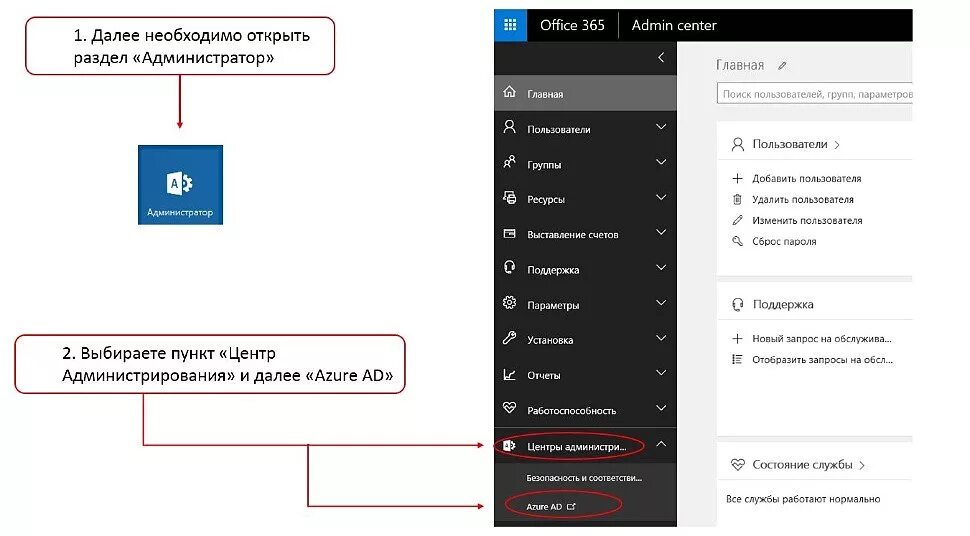Image resolution: width=970 pixels, height=536 pixels.
Task: Click the external link icon beside Azure AD
Action: (571, 506)
